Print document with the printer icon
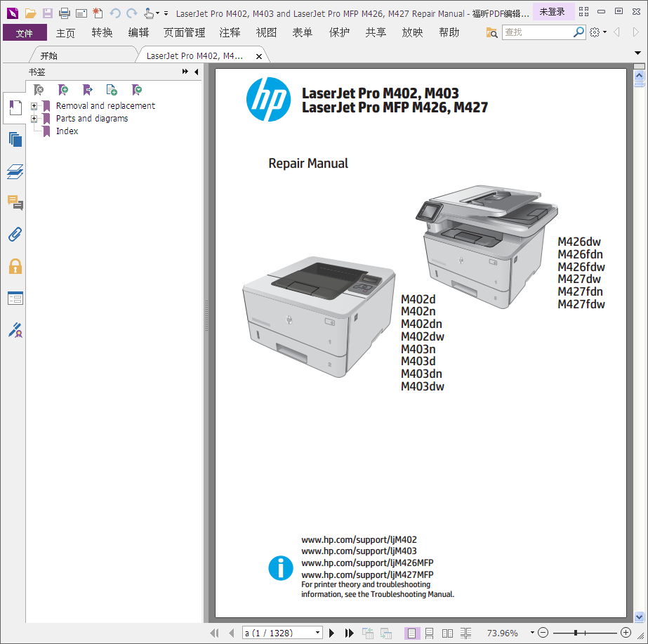 coord(65,13)
